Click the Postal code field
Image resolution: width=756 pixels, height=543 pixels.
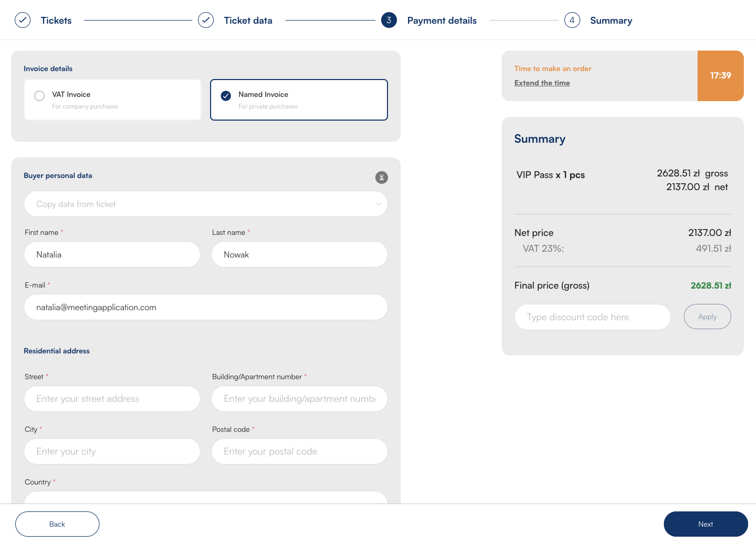tap(300, 451)
